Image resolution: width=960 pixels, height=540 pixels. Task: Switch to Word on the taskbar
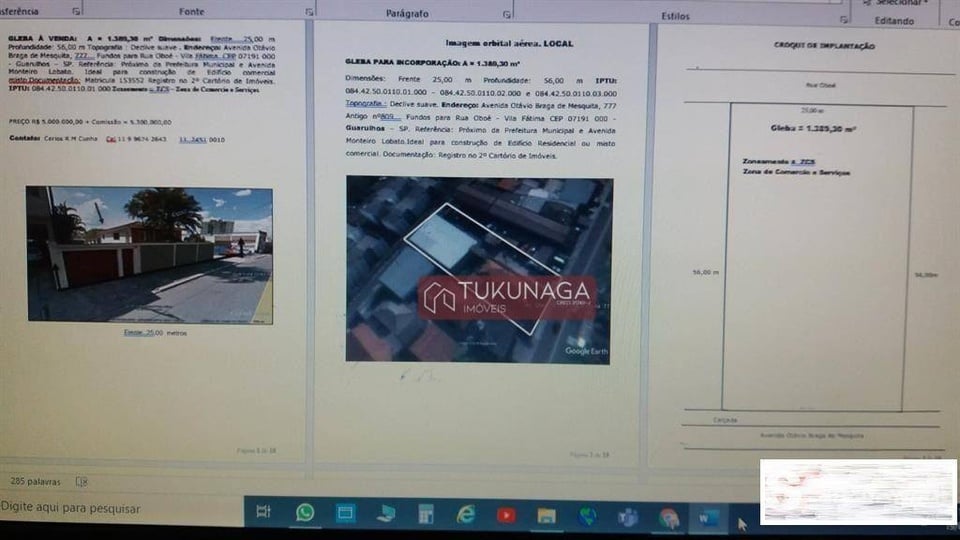pos(708,519)
